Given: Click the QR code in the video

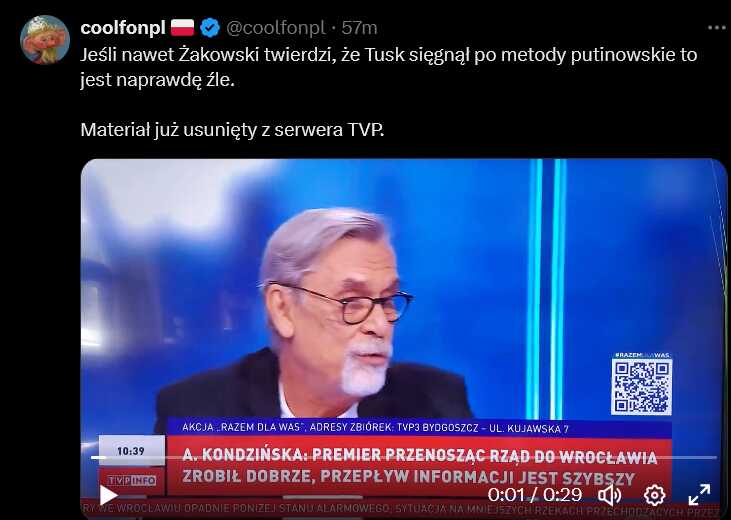Looking at the screenshot, I should pos(641,387).
